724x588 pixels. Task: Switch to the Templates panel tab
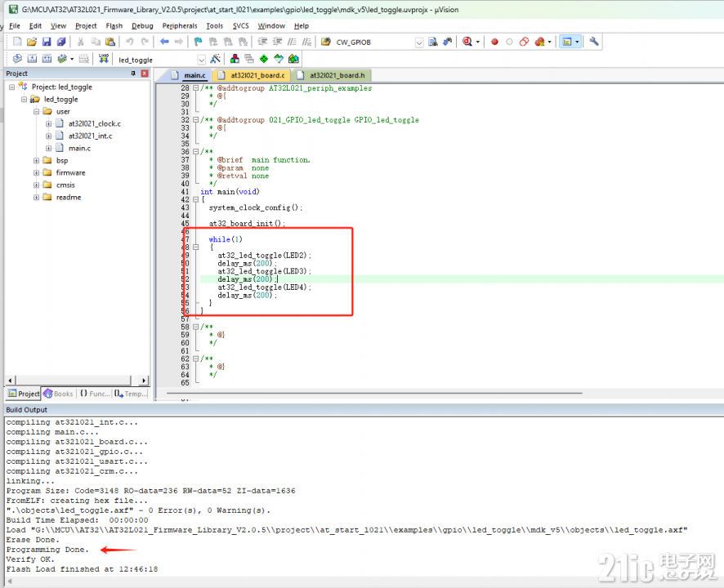[x=131, y=394]
